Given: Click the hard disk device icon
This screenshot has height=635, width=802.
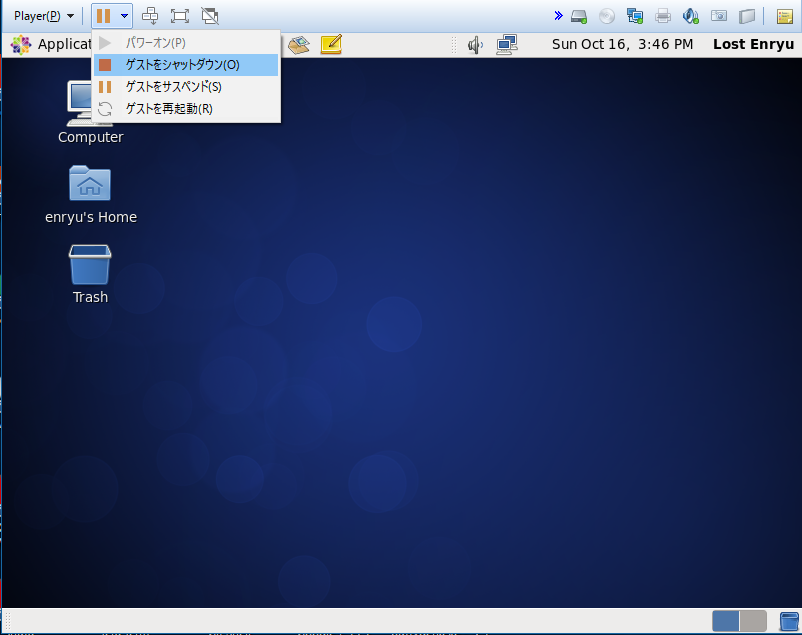Looking at the screenshot, I should click(x=579, y=16).
